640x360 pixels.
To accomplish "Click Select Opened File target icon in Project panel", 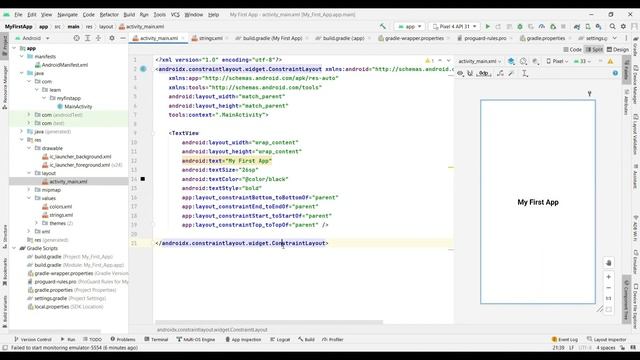I will click(76, 38).
